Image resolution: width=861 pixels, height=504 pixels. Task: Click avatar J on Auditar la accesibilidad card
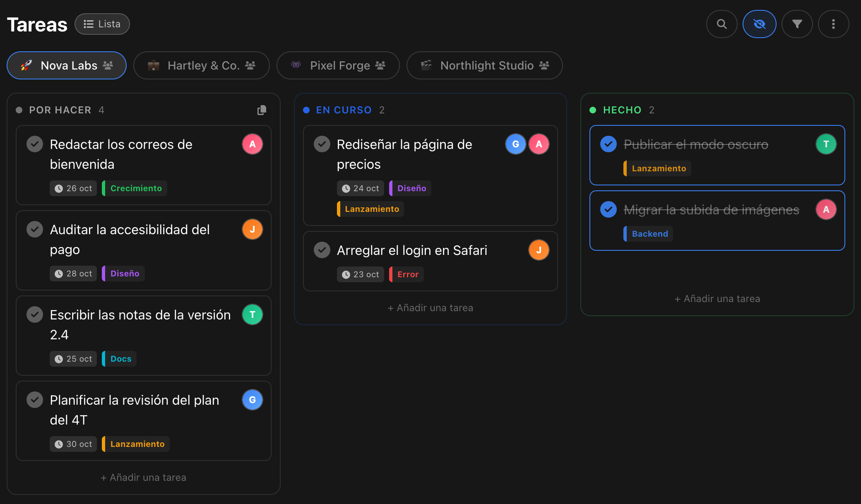click(x=253, y=229)
